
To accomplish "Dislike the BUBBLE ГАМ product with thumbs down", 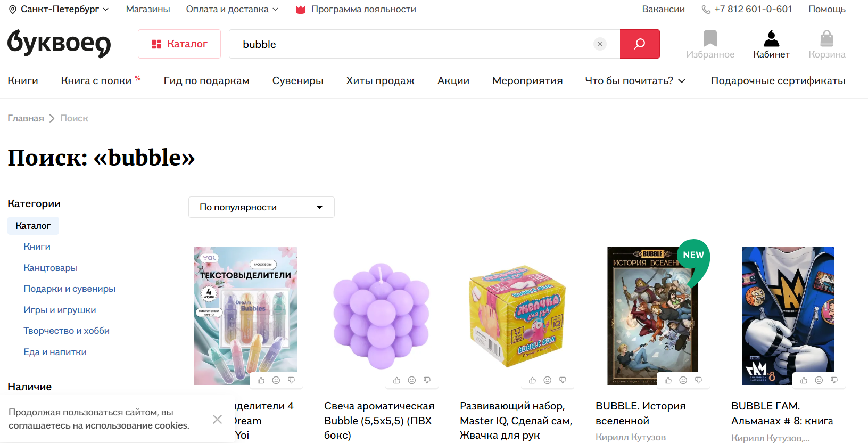I will (x=834, y=380).
